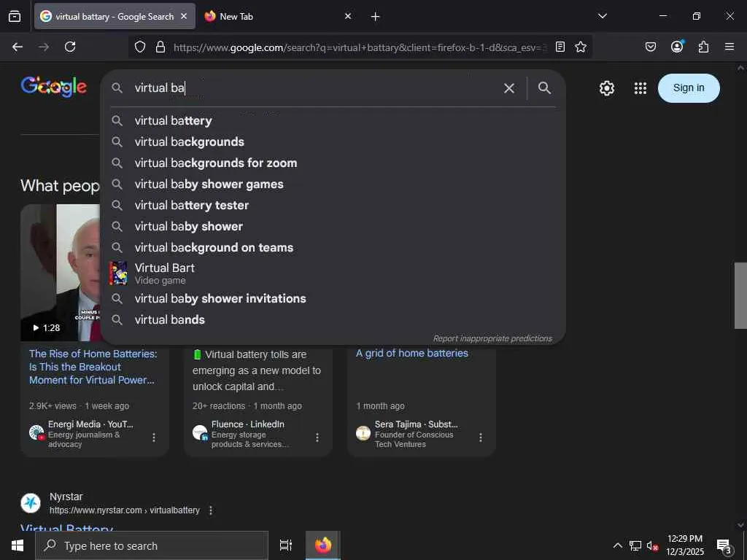Image resolution: width=747 pixels, height=560 pixels.
Task: Open Google quick settings gear
Action: [606, 88]
